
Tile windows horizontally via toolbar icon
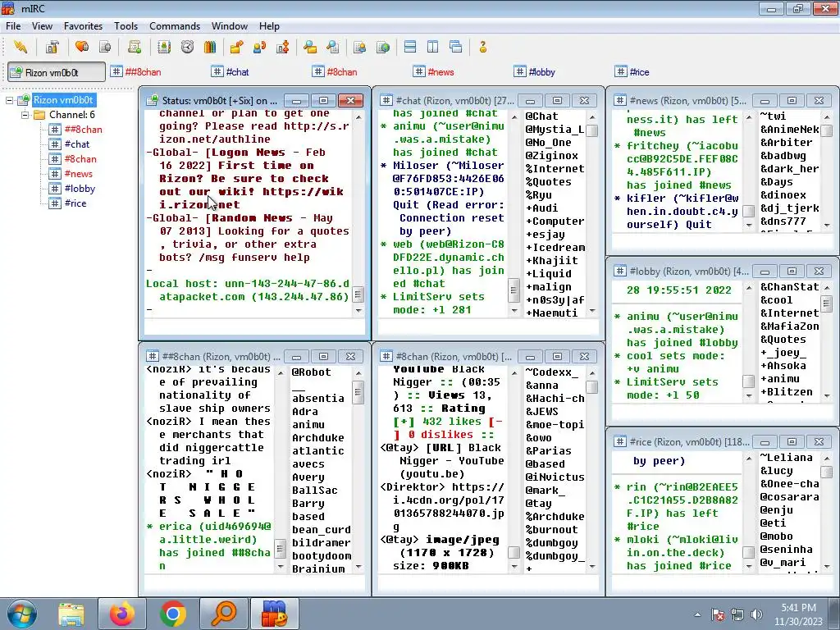[410, 47]
